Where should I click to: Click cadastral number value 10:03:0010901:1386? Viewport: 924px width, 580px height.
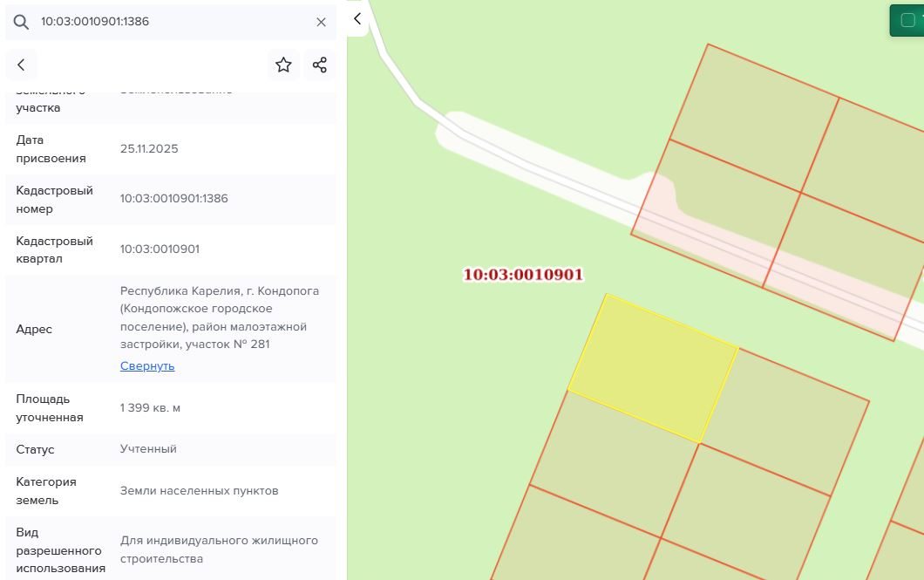click(173, 199)
